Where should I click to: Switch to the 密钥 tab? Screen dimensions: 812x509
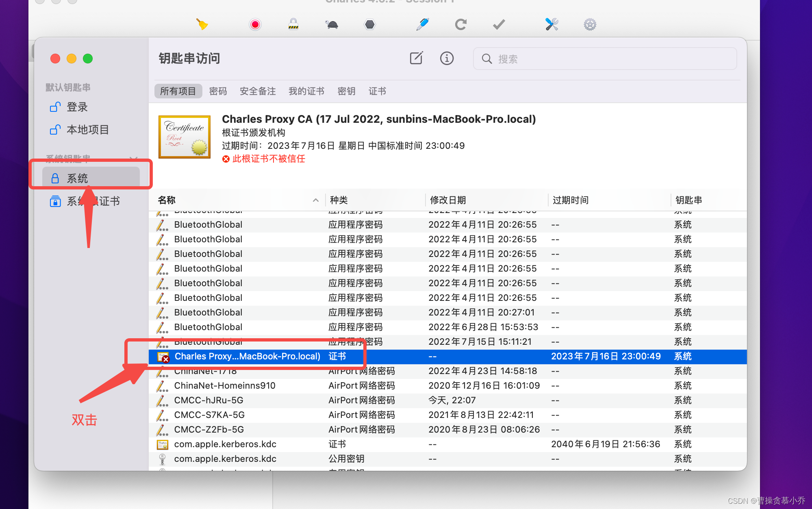(x=346, y=91)
